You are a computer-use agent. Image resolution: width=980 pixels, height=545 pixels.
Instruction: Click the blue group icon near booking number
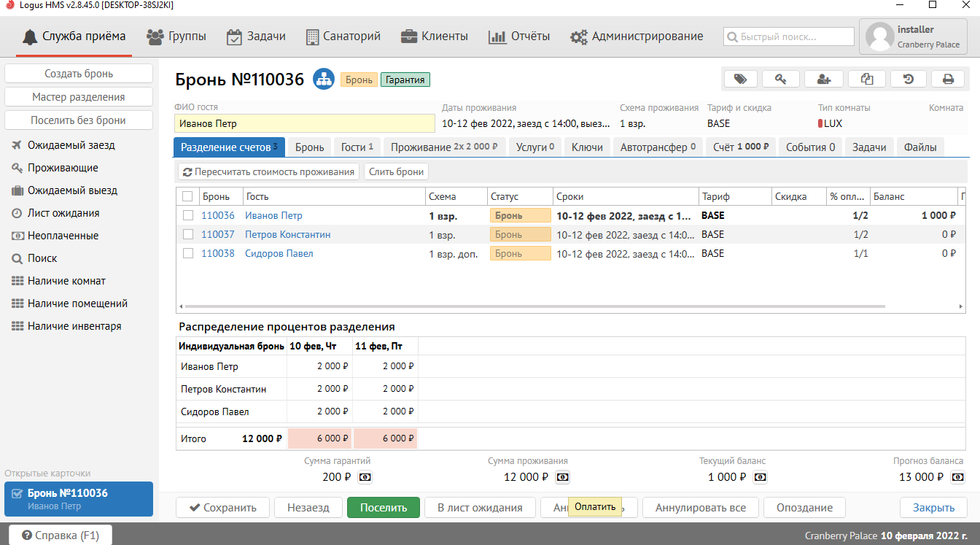[323, 80]
